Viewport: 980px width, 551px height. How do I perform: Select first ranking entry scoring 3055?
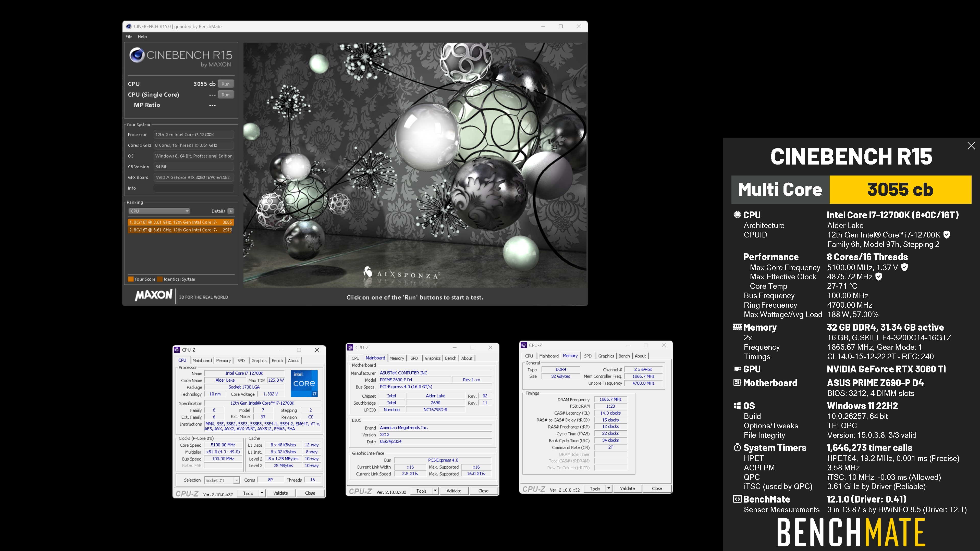(x=181, y=222)
